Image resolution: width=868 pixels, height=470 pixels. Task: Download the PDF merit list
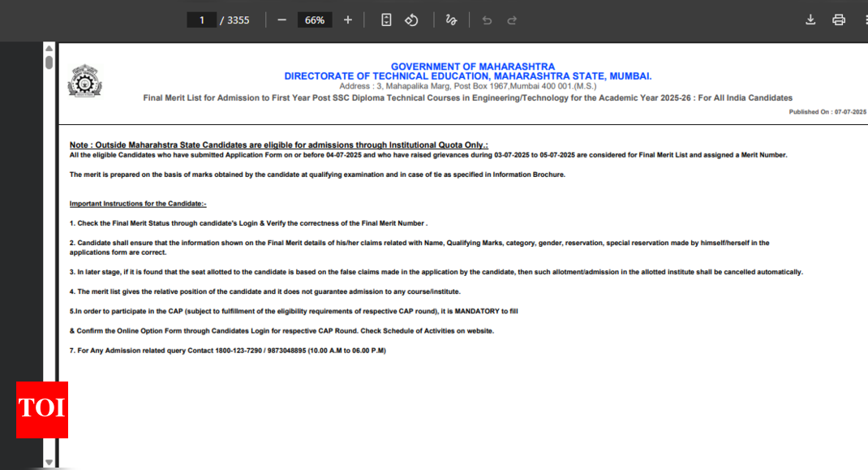pyautogui.click(x=810, y=20)
